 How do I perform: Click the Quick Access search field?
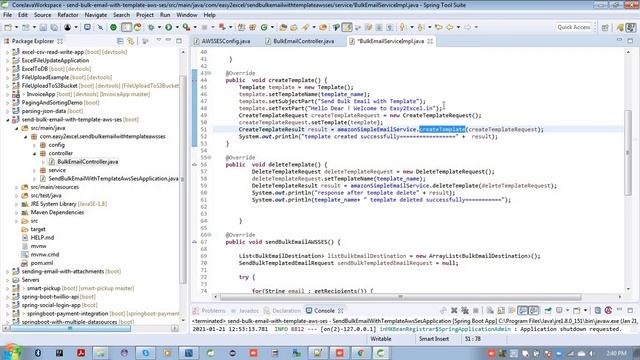pyautogui.click(x=574, y=27)
